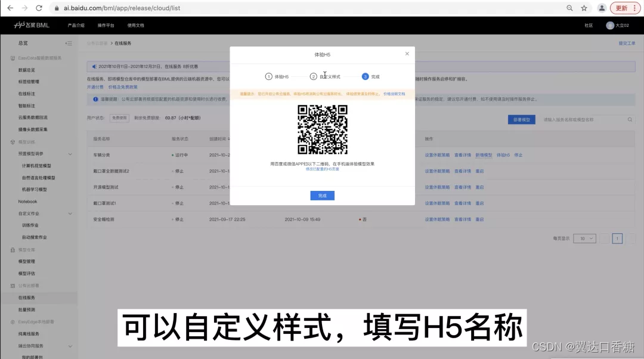
Task: Switch to the 操作平台 tab
Action: click(106, 25)
